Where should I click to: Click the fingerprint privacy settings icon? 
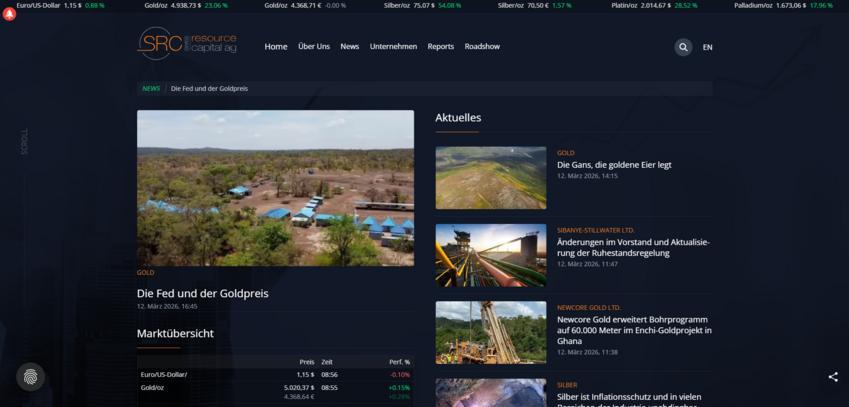tap(31, 377)
